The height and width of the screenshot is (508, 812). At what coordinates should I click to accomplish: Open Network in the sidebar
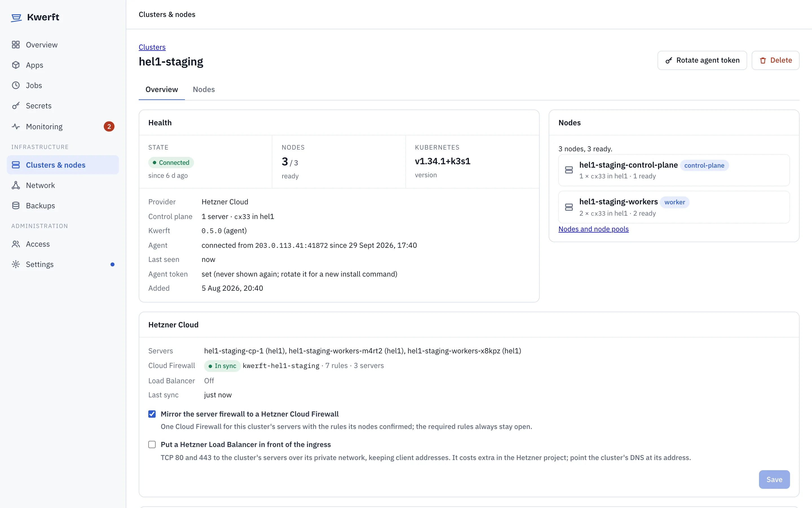click(x=63, y=185)
